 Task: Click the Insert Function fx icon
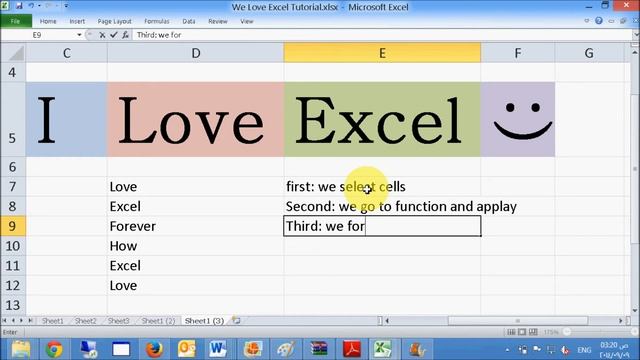coord(125,35)
